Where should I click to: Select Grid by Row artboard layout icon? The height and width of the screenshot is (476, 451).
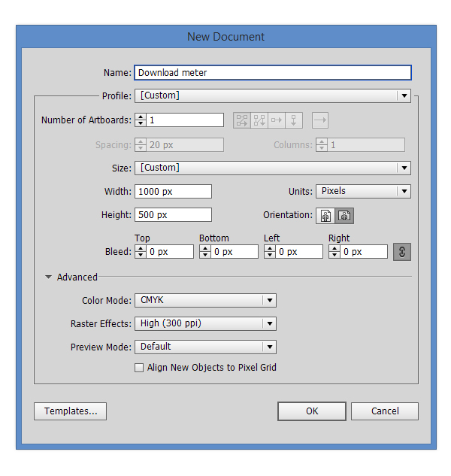click(242, 120)
